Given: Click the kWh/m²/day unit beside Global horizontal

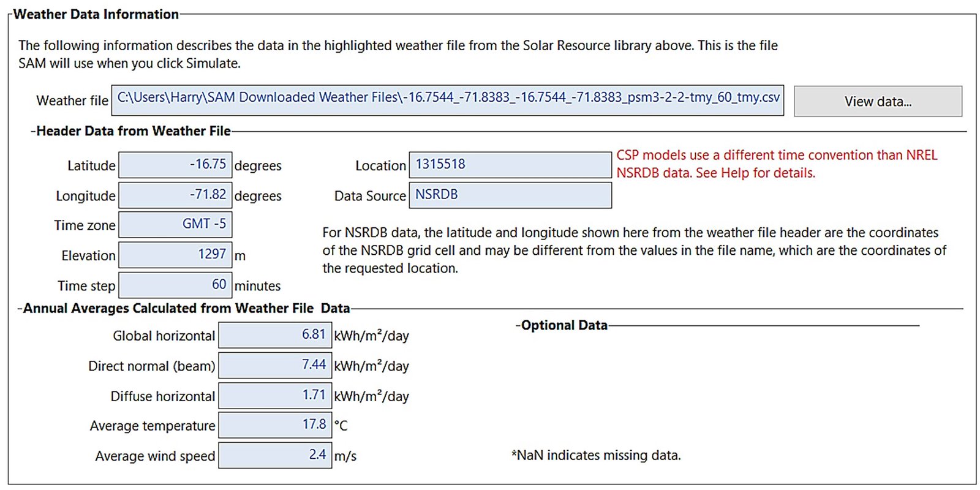Looking at the screenshot, I should tap(372, 336).
